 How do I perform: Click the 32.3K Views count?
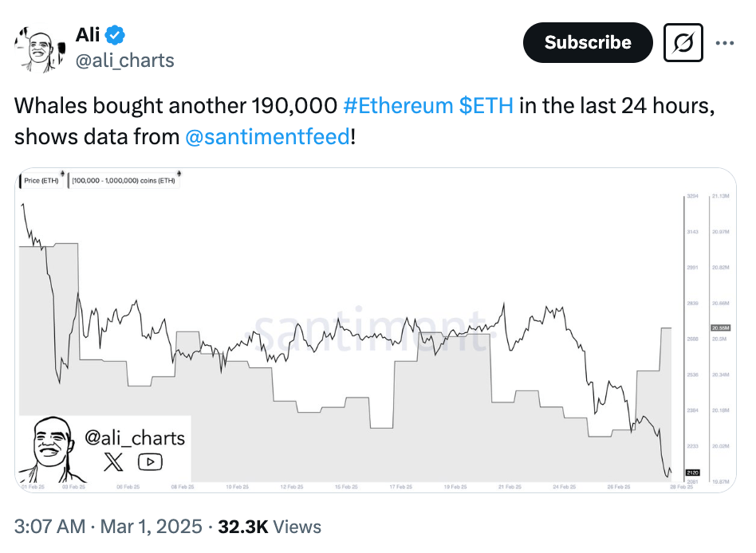(x=271, y=527)
